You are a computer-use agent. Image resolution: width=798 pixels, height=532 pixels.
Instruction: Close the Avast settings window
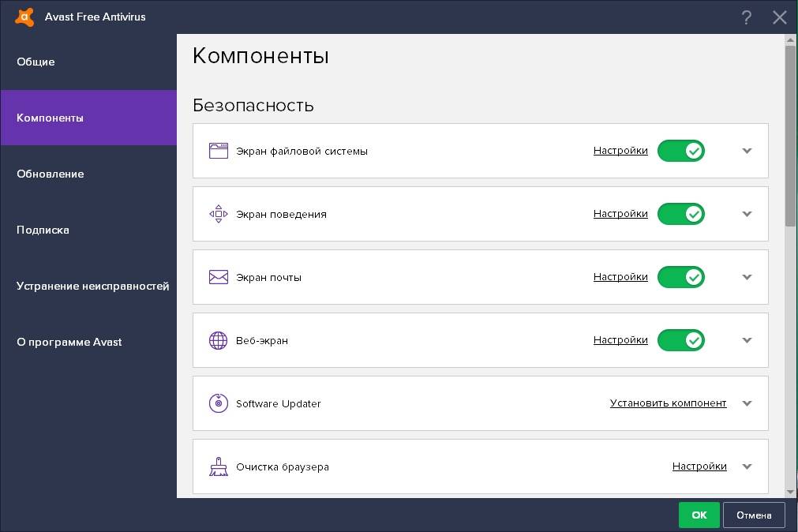click(779, 17)
